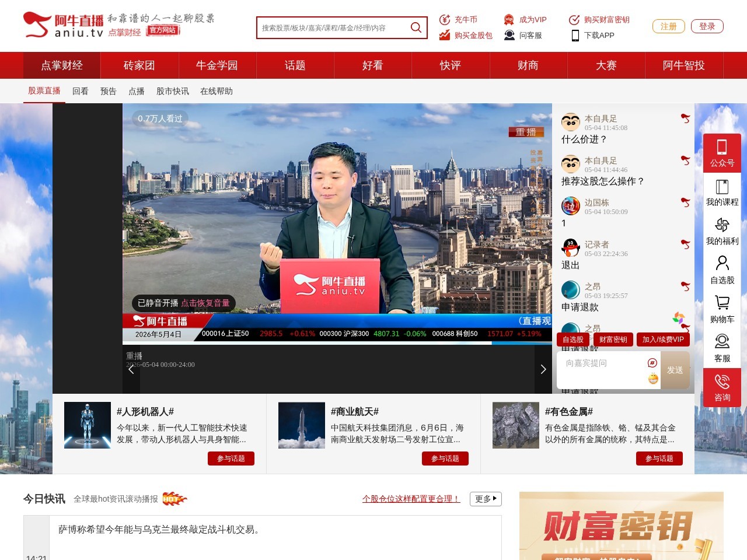Click the 下载APP phone icon
Screen dimensions: 747x560
pyautogui.click(x=575, y=35)
